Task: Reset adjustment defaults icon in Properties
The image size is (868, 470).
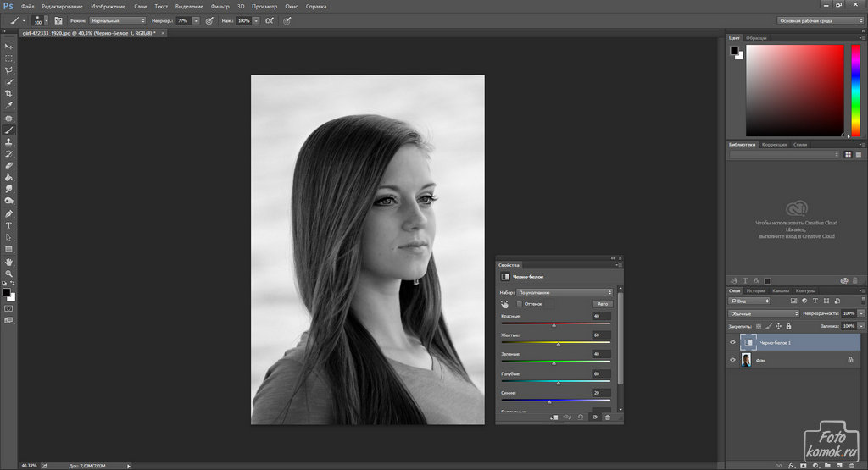Action: [580, 417]
